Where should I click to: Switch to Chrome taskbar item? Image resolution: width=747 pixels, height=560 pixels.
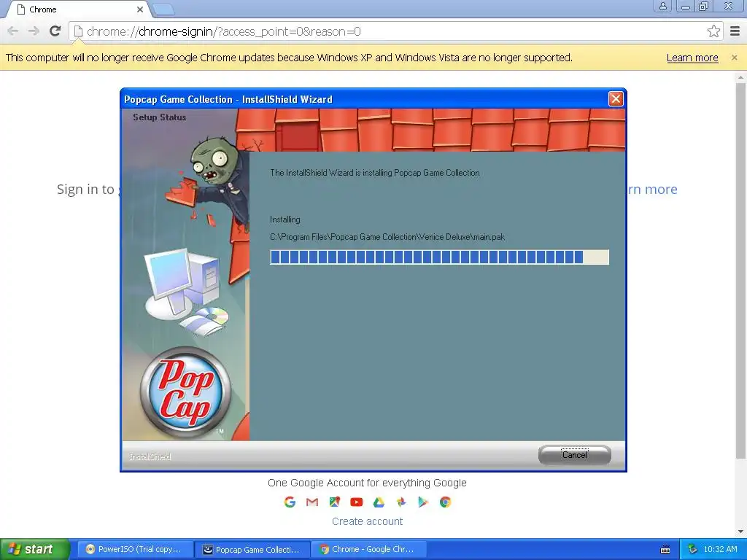coord(368,549)
